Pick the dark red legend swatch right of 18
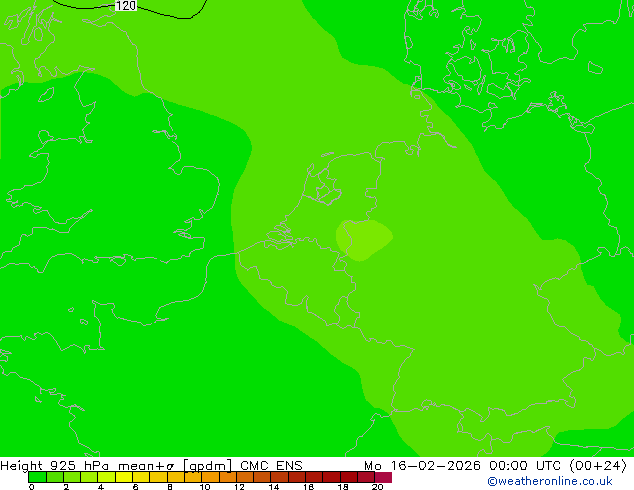 click(x=349, y=477)
